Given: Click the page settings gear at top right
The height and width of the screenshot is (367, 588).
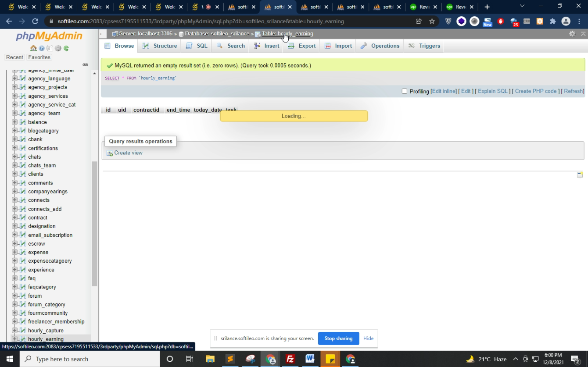Looking at the screenshot, I should pyautogui.click(x=572, y=34).
